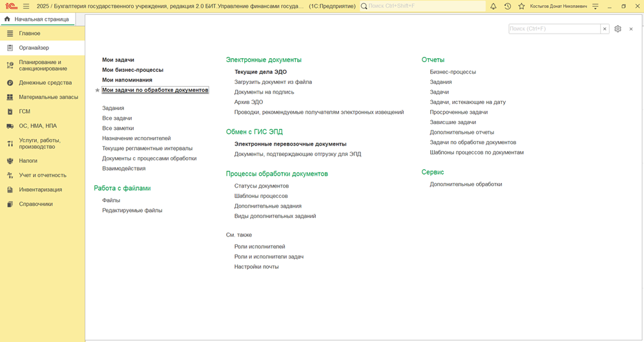Open Просроченные задачи report
644x342 pixels.
(x=459, y=112)
